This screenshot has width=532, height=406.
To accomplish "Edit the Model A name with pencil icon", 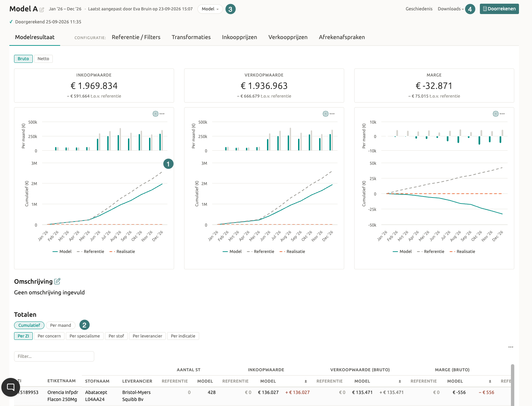I will 42,10.
